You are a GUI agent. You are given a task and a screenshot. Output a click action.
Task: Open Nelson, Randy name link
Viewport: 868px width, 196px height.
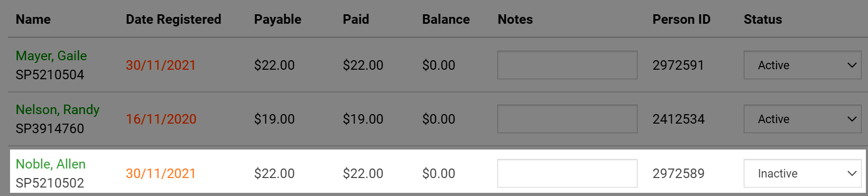(58, 109)
